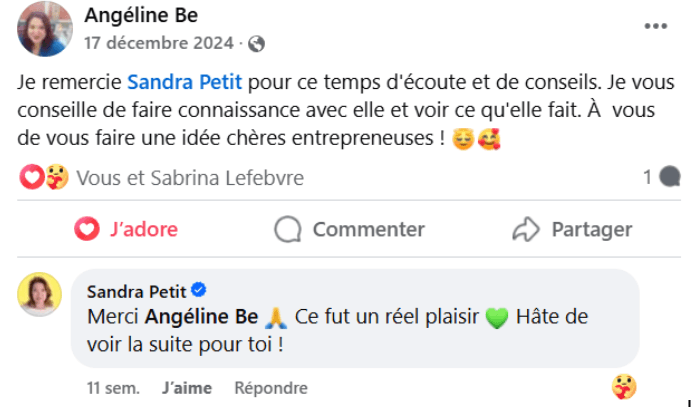Click the 11 sem. comment timestamp
Viewport: 692px width, 407px height.
coord(113,388)
